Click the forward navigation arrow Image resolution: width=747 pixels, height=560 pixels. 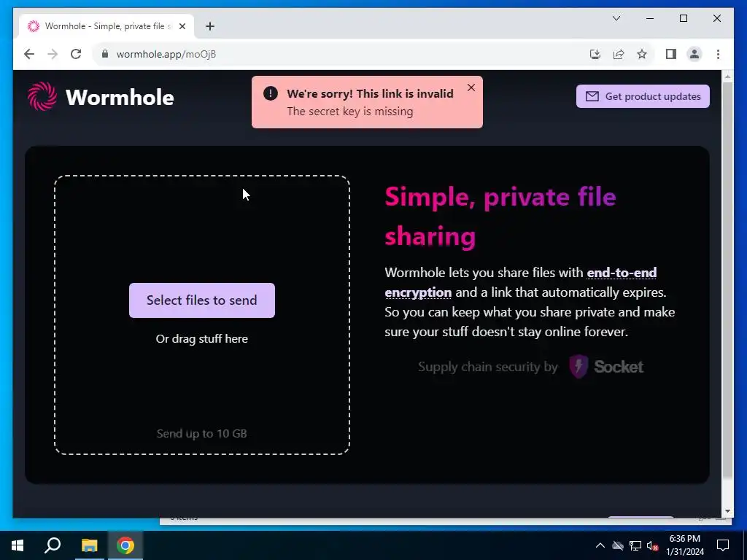53,54
